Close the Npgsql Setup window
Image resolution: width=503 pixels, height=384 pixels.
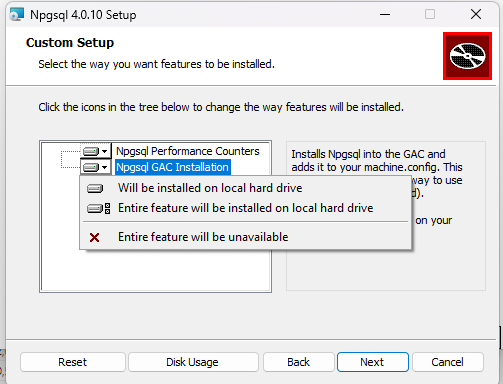(476, 15)
